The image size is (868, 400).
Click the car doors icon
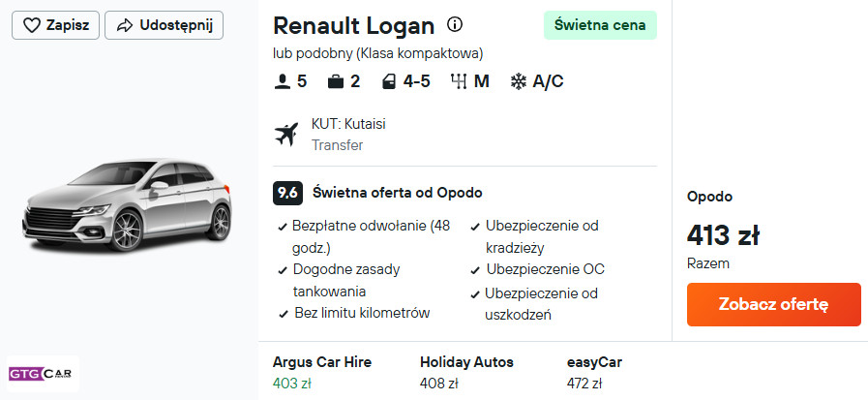388,81
